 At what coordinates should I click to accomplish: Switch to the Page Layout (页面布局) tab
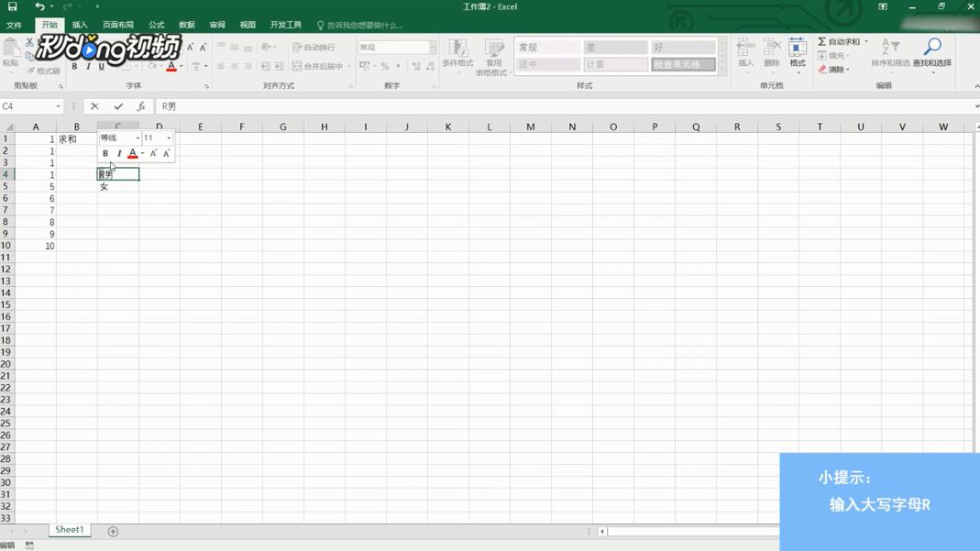(118, 25)
